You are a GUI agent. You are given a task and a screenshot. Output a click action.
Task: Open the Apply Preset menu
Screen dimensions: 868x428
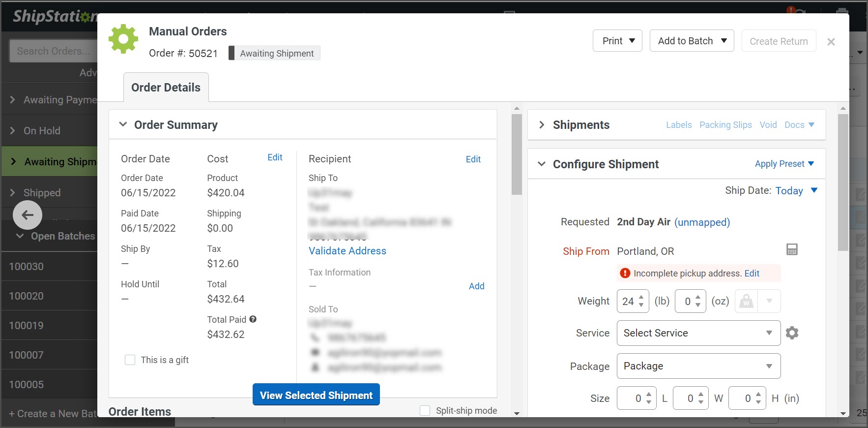tap(784, 164)
